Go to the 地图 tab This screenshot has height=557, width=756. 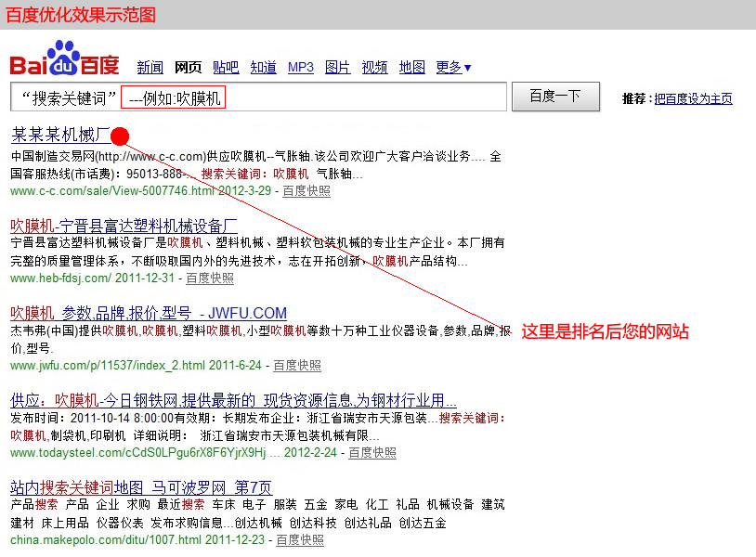[412, 67]
